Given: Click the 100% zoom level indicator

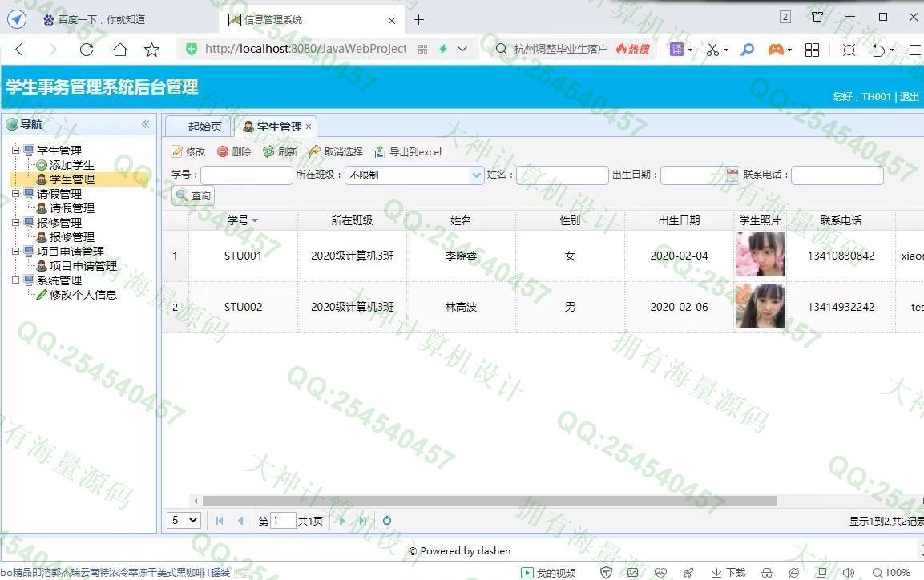Looking at the screenshot, I should 892,572.
